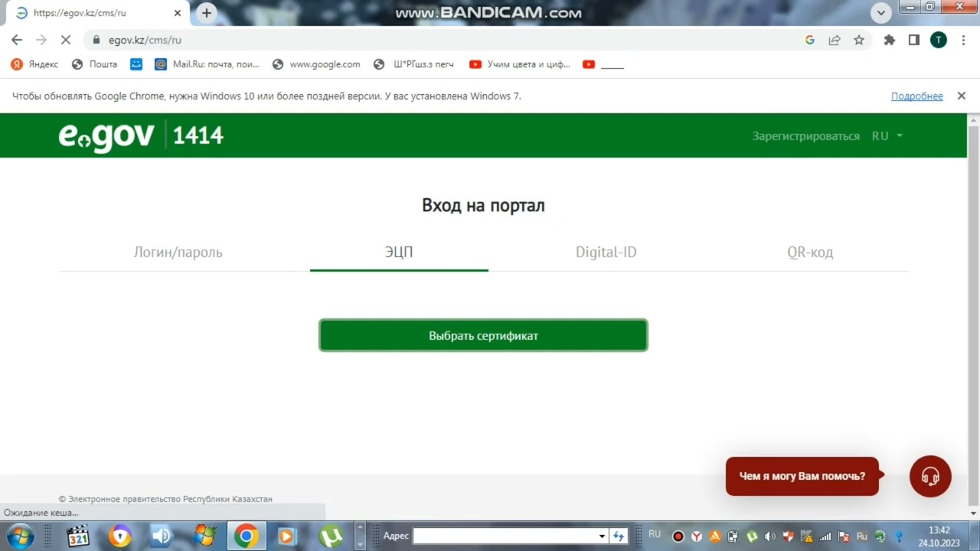Click the blue smiley bookmark icon
980x551 pixels.
(136, 64)
